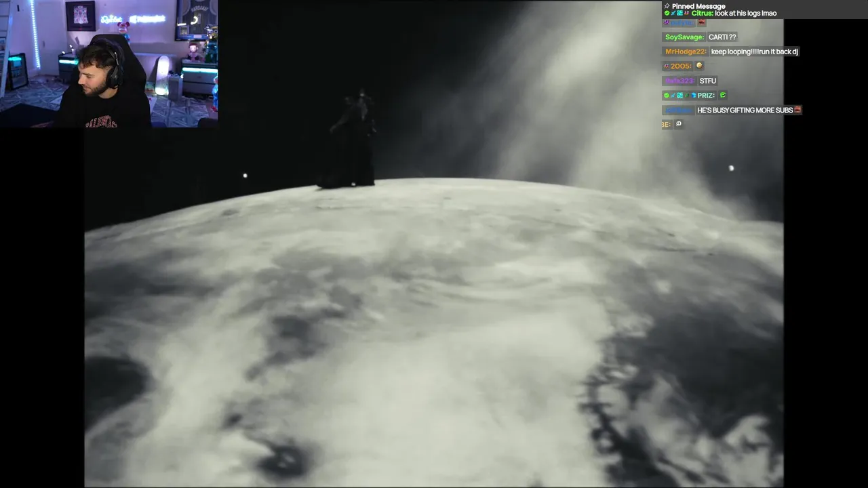Viewport: 868px width, 488px height.
Task: Open Citrus's username in the pinned message
Action: pyautogui.click(x=702, y=14)
